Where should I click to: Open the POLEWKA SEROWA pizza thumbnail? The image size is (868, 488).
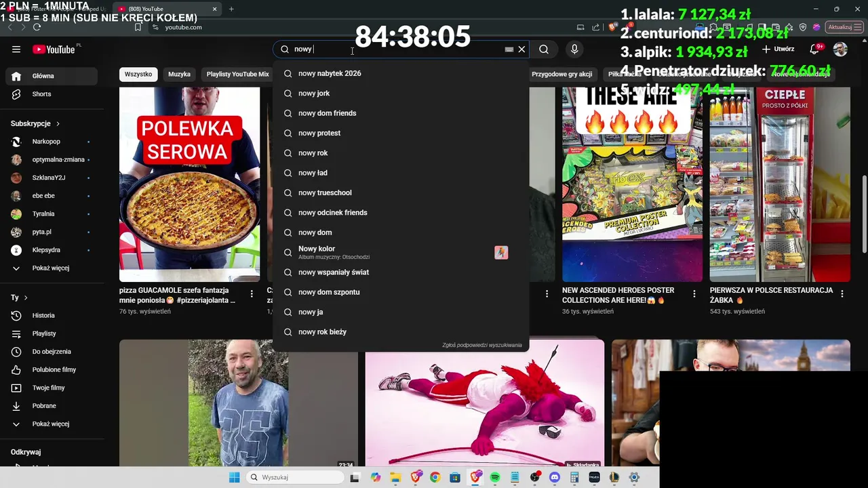pyautogui.click(x=189, y=184)
